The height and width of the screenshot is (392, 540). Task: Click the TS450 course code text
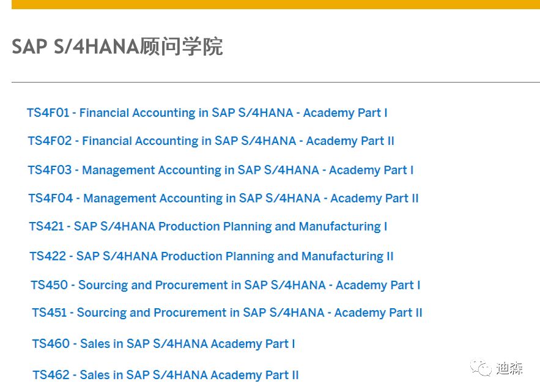(50, 286)
